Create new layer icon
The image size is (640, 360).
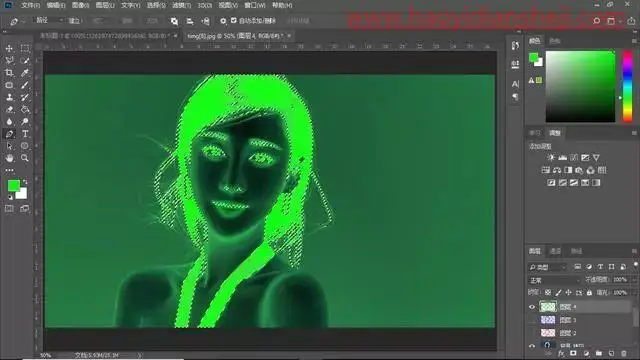pos(611,353)
